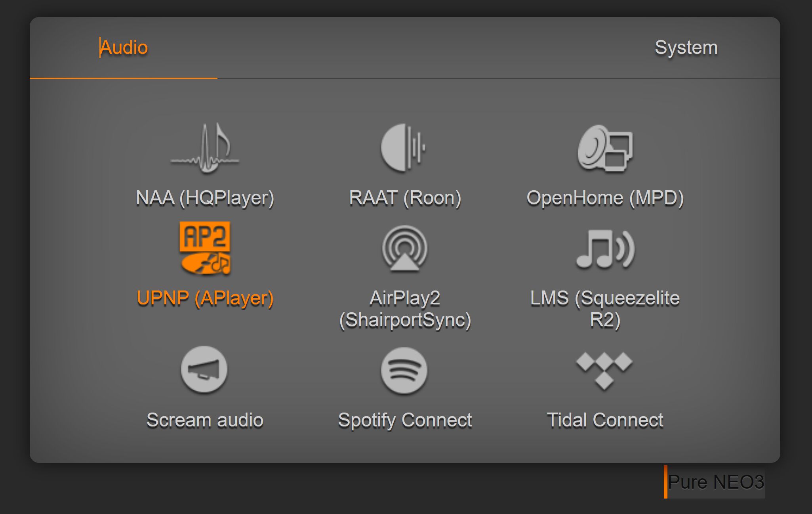812x514 pixels.
Task: Click the Scream audio label
Action: pos(205,420)
